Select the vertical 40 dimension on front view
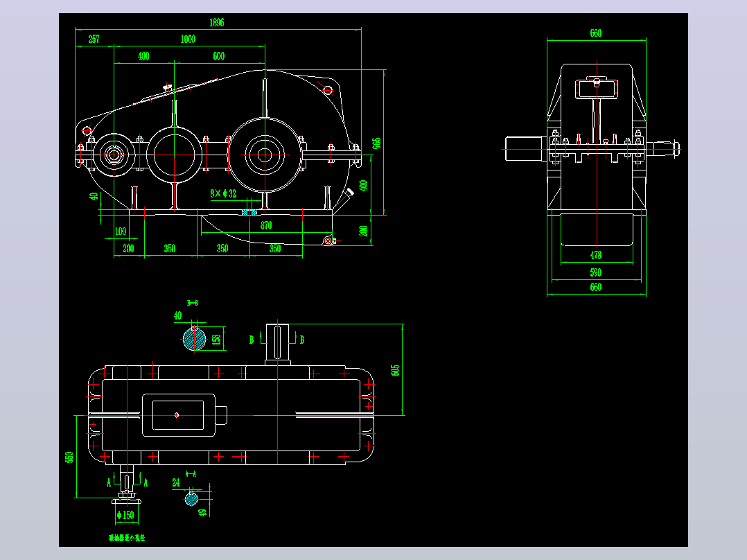The width and height of the screenshot is (747, 560). [x=94, y=196]
